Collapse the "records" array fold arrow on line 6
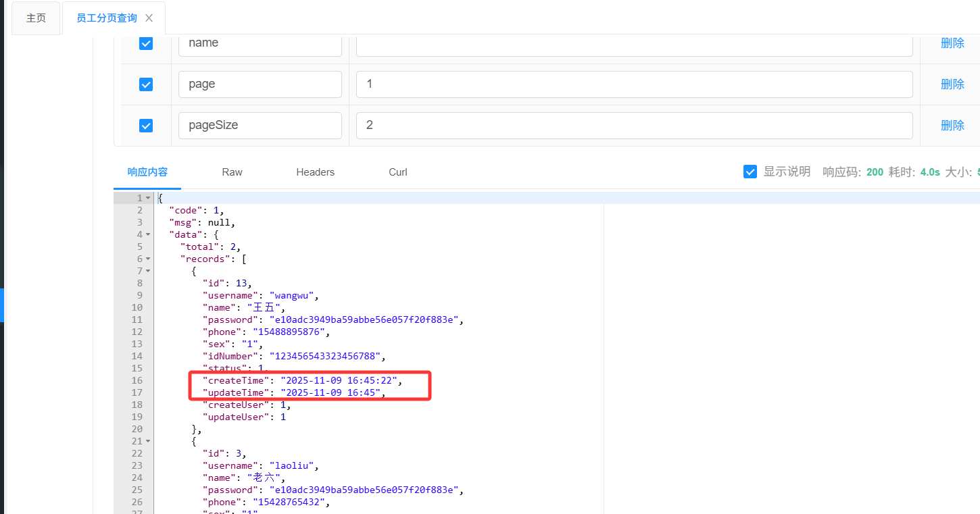This screenshot has width=980, height=514. coord(148,259)
